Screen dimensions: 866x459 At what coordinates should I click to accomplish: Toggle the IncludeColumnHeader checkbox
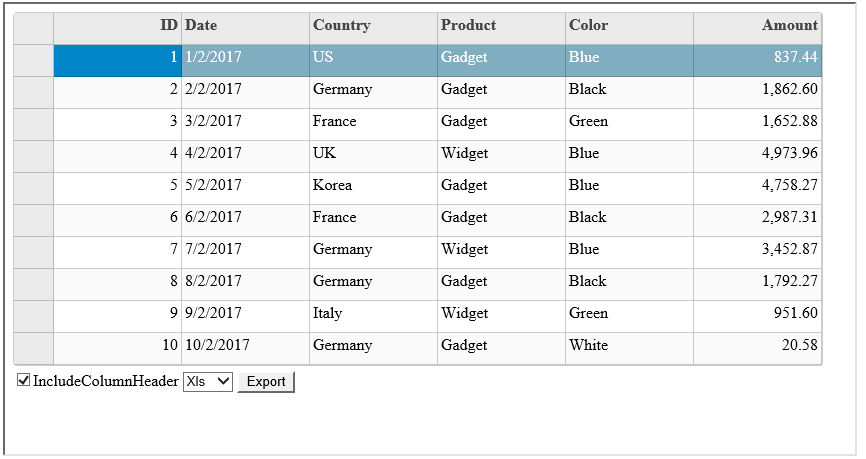pyautogui.click(x=24, y=380)
